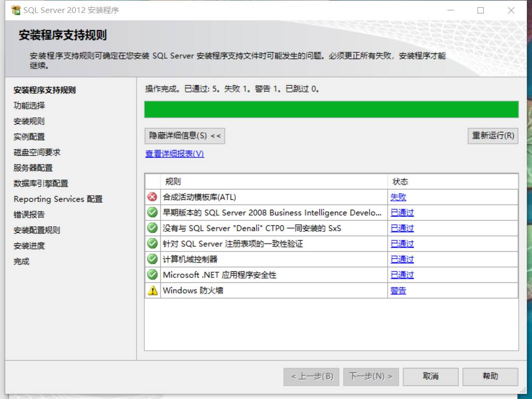This screenshot has height=399, width=532.
Task: Click 下一步(N) to continue setup
Action: tap(371, 377)
